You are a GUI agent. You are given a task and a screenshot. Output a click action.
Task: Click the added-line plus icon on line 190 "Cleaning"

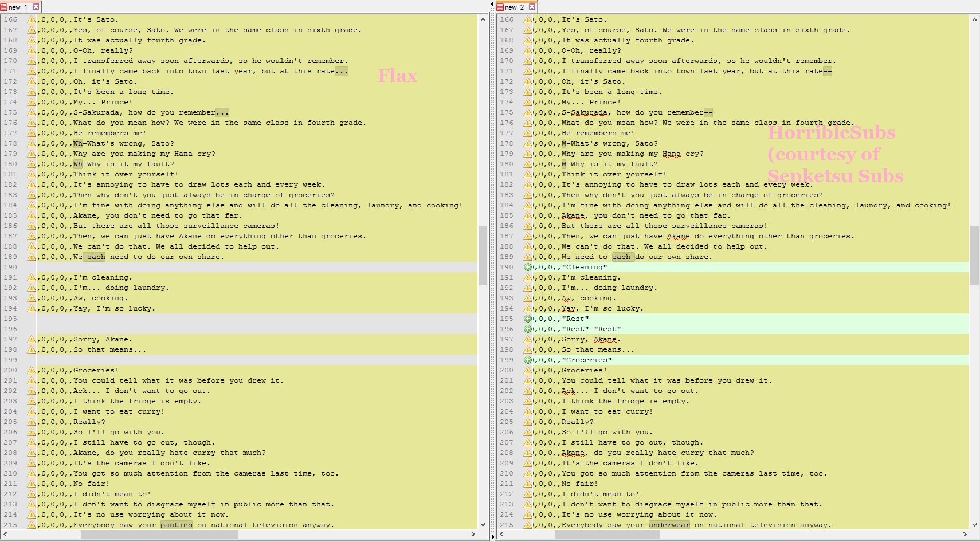click(x=528, y=267)
